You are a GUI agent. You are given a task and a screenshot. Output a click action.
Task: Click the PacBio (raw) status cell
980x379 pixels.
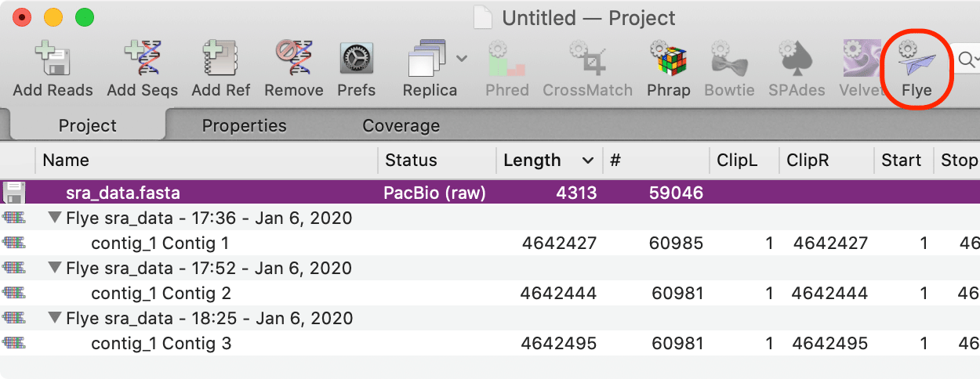[434, 193]
